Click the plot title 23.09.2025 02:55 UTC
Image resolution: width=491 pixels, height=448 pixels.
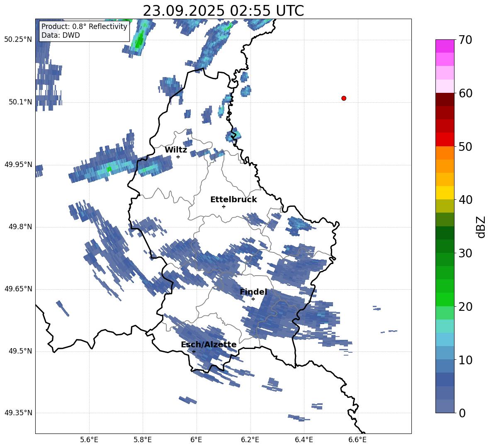(x=223, y=11)
